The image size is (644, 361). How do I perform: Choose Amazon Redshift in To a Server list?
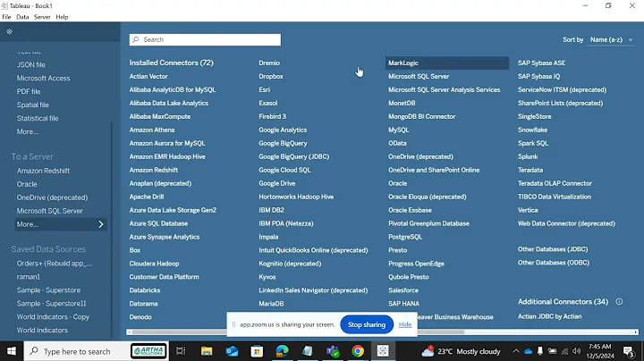[x=43, y=171]
